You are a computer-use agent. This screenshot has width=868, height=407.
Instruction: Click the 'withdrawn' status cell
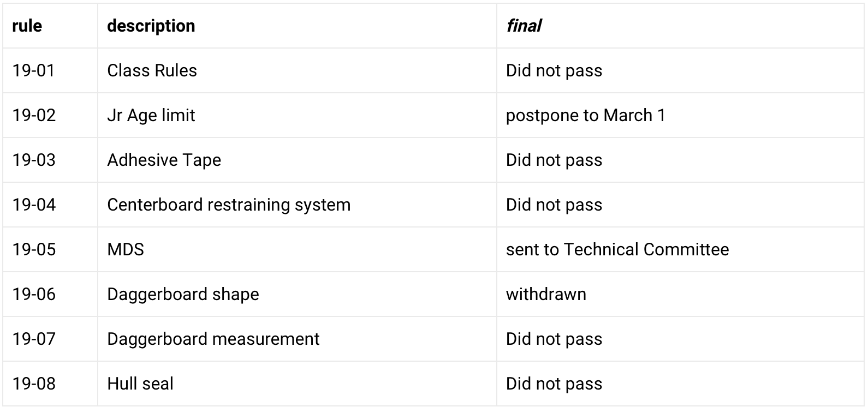(x=680, y=294)
